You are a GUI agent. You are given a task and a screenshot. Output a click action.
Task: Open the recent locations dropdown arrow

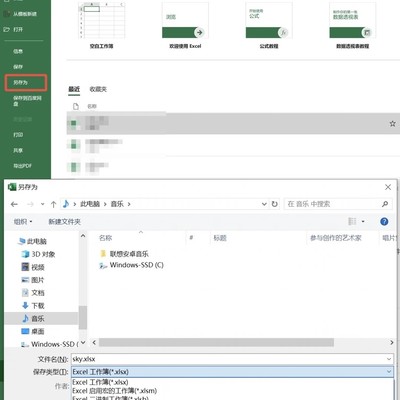(x=42, y=204)
